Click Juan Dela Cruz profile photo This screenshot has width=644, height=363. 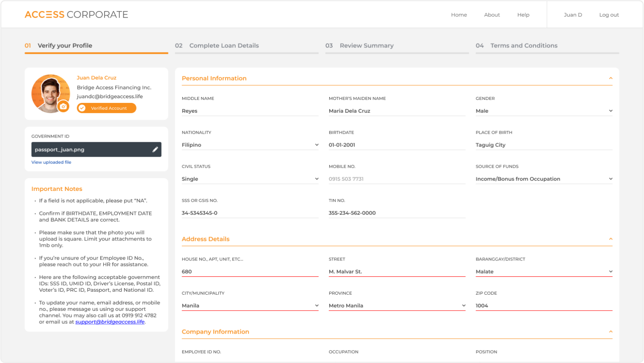tap(51, 94)
